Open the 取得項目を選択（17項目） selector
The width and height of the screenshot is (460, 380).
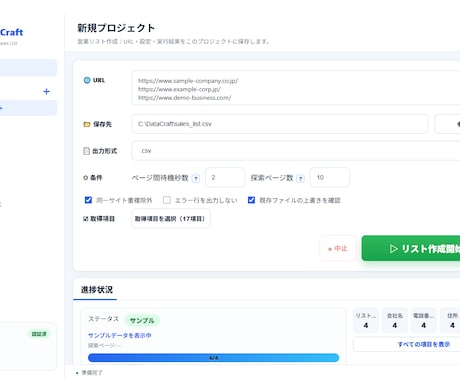171,218
